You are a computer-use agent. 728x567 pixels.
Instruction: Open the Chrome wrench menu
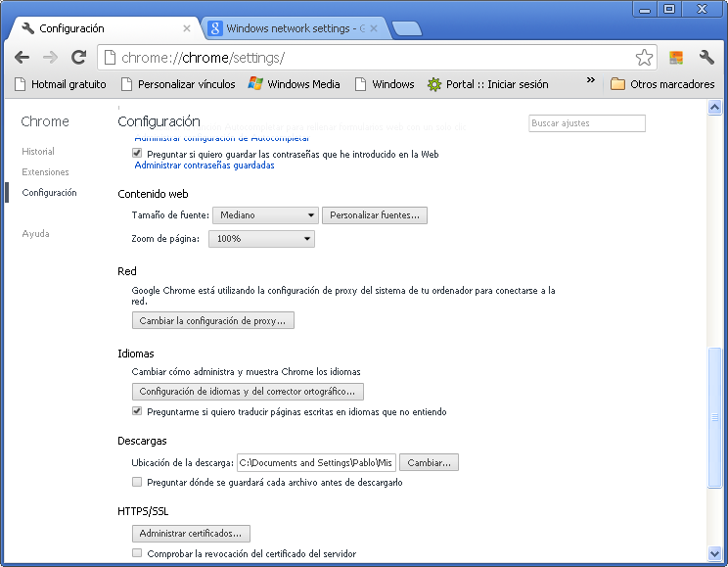coord(706,58)
